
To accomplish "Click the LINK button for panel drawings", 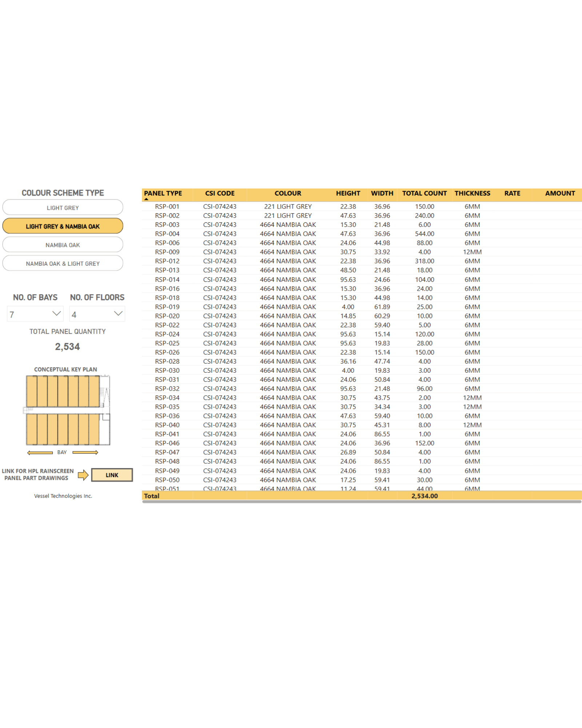I will pos(112,475).
